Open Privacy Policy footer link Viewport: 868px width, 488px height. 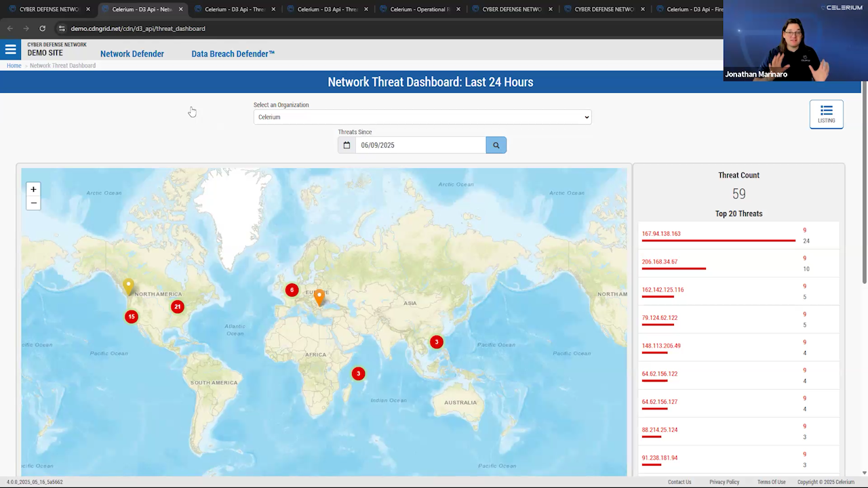(724, 482)
